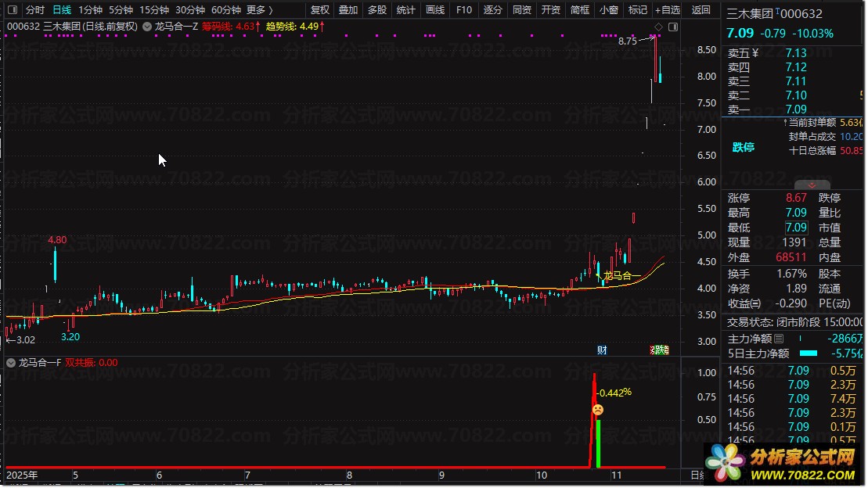Toggle the 简框 simple frame mode
This screenshot has width=868, height=488.
(580, 10)
